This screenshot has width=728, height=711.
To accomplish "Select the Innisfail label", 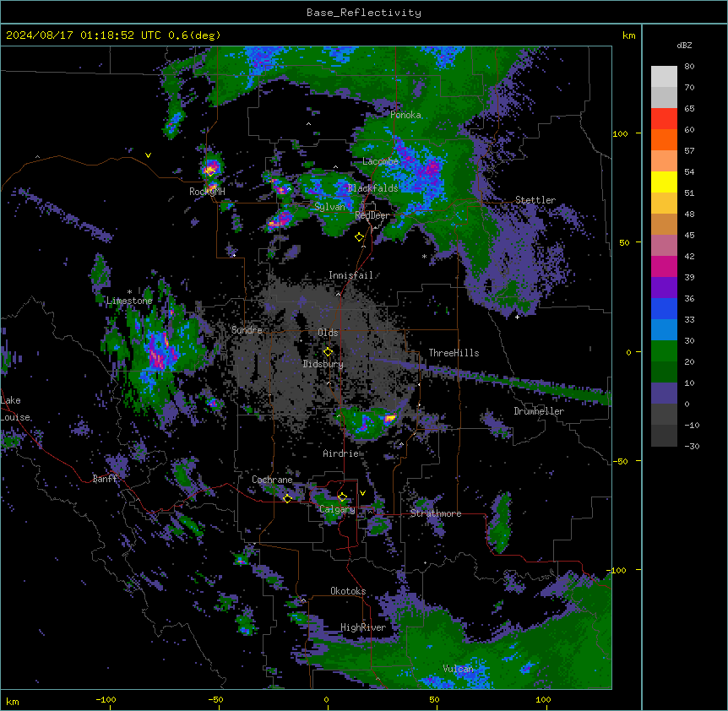I will 350,275.
